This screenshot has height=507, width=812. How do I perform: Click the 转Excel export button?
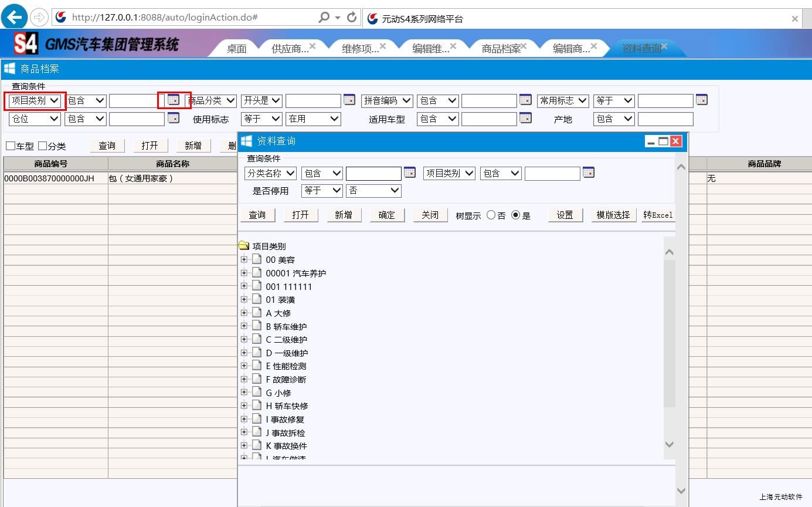pyautogui.click(x=658, y=215)
